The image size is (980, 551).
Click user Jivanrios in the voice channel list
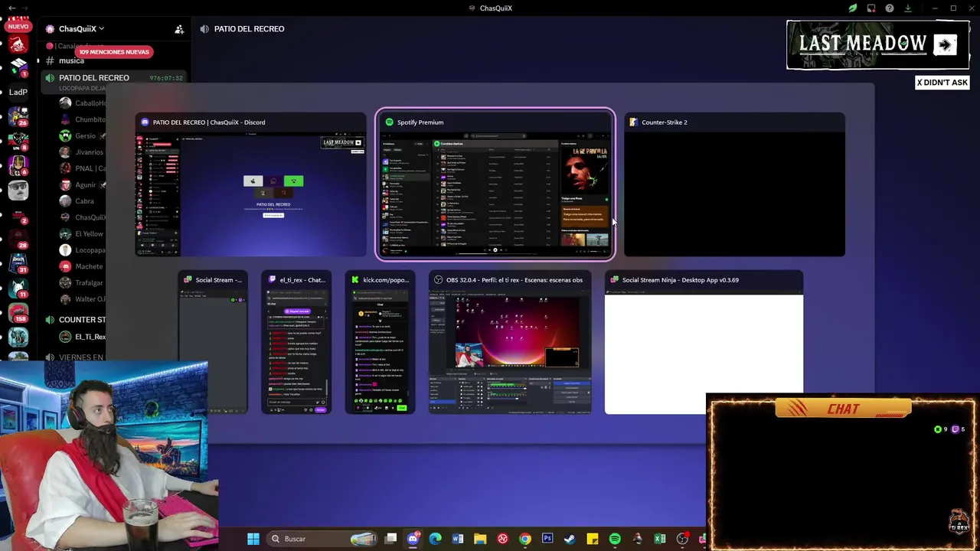coord(83,152)
